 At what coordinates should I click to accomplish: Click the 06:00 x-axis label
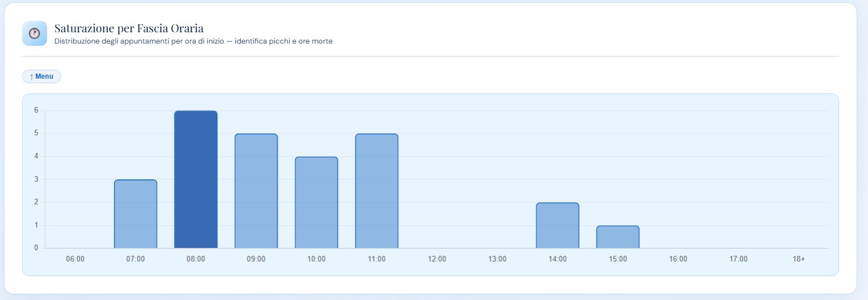pos(75,259)
